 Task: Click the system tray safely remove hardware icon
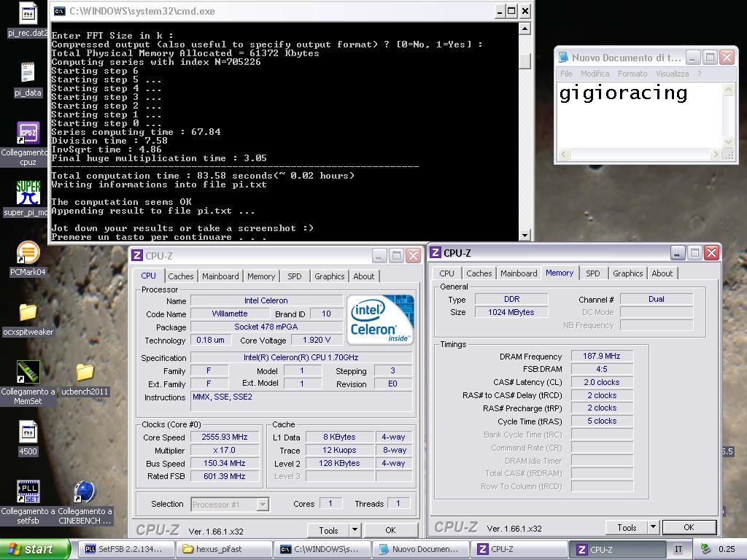(x=705, y=549)
